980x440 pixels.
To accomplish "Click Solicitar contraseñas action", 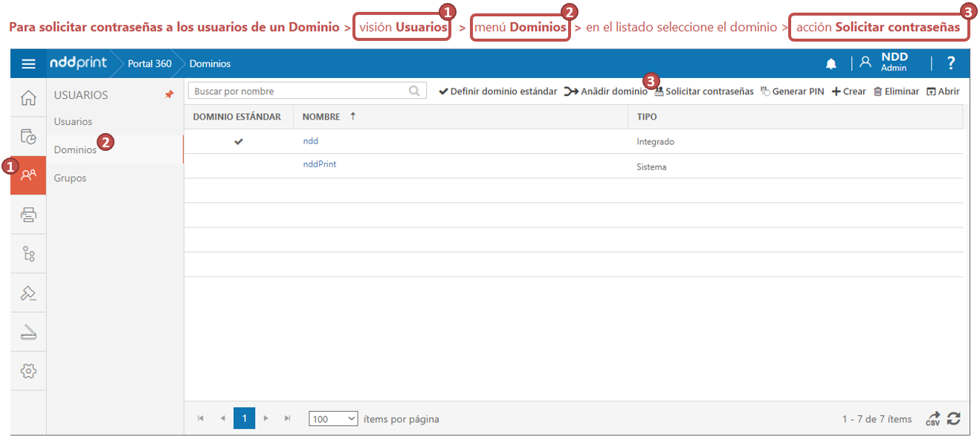I will tap(704, 91).
